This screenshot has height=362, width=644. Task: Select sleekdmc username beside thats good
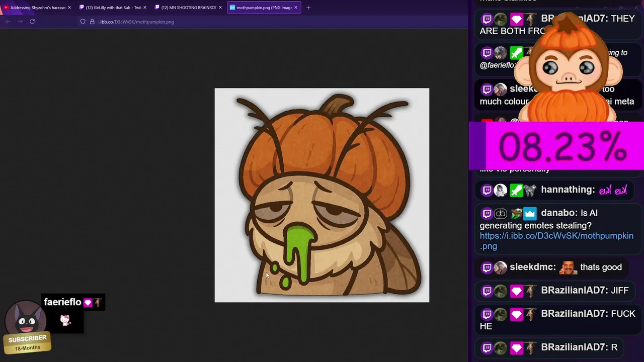[532, 267]
